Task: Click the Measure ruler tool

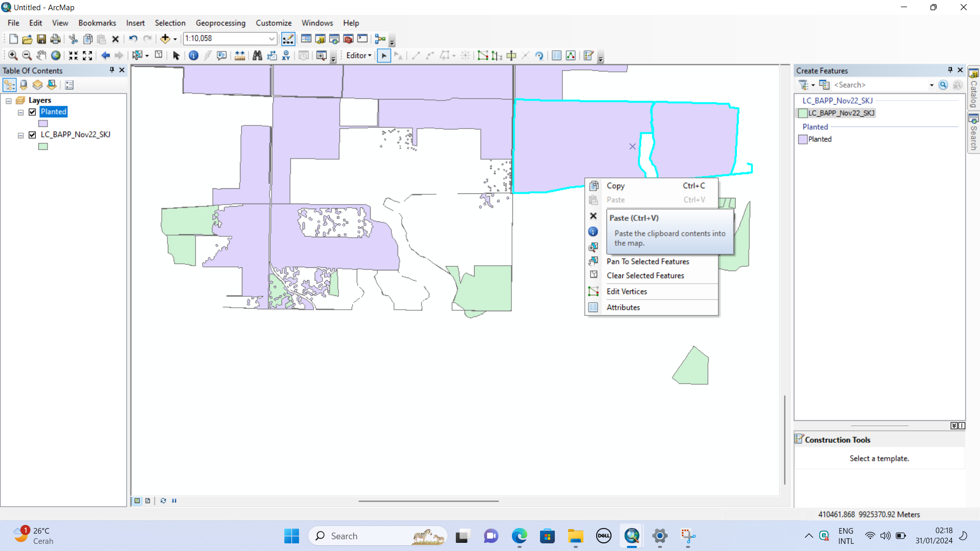Action: click(x=239, y=56)
